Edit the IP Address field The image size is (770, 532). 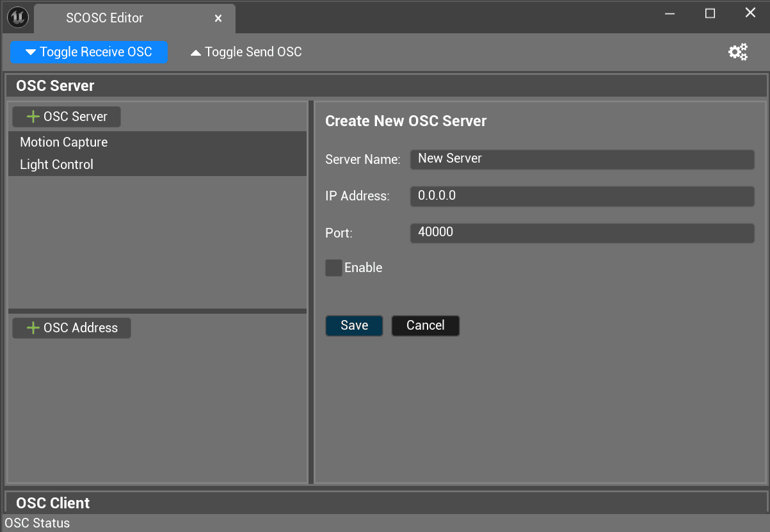[x=582, y=196]
